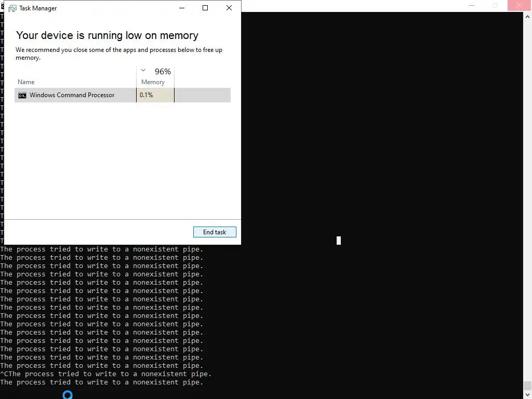The image size is (532, 399).
Task: Click the Task Manager title bar icon
Action: 12,8
